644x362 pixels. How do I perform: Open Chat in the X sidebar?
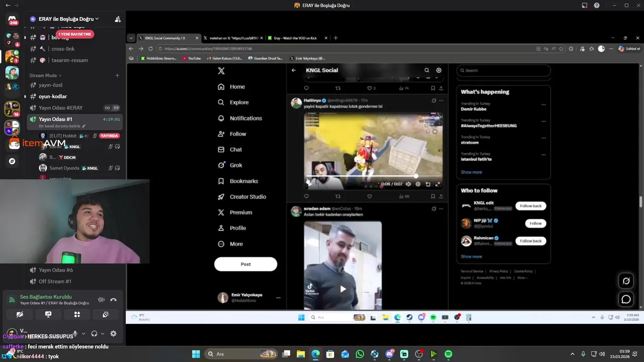click(x=230, y=149)
